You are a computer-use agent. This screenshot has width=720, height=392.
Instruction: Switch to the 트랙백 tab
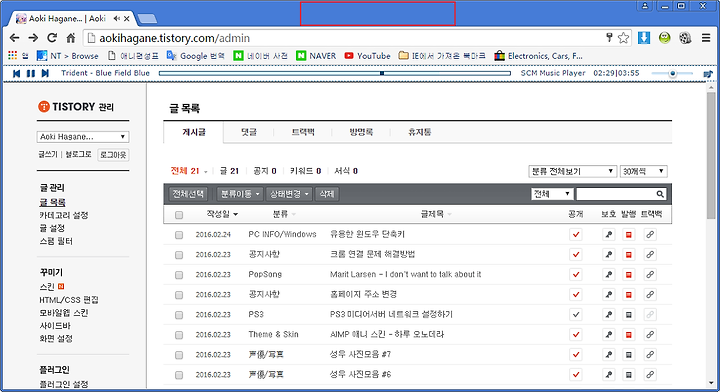(x=303, y=132)
